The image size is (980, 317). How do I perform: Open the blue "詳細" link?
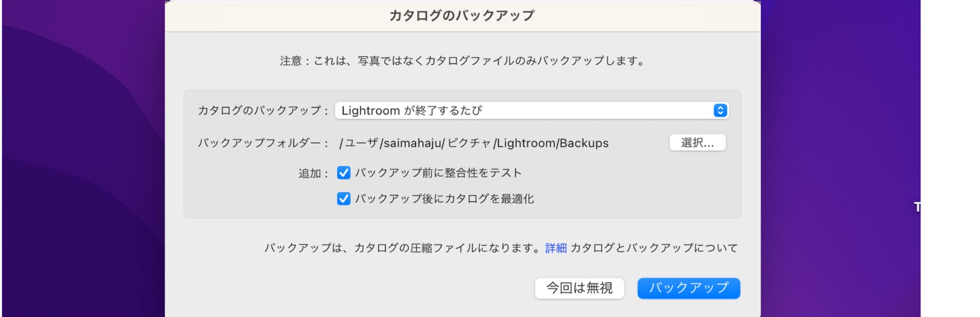(x=554, y=248)
